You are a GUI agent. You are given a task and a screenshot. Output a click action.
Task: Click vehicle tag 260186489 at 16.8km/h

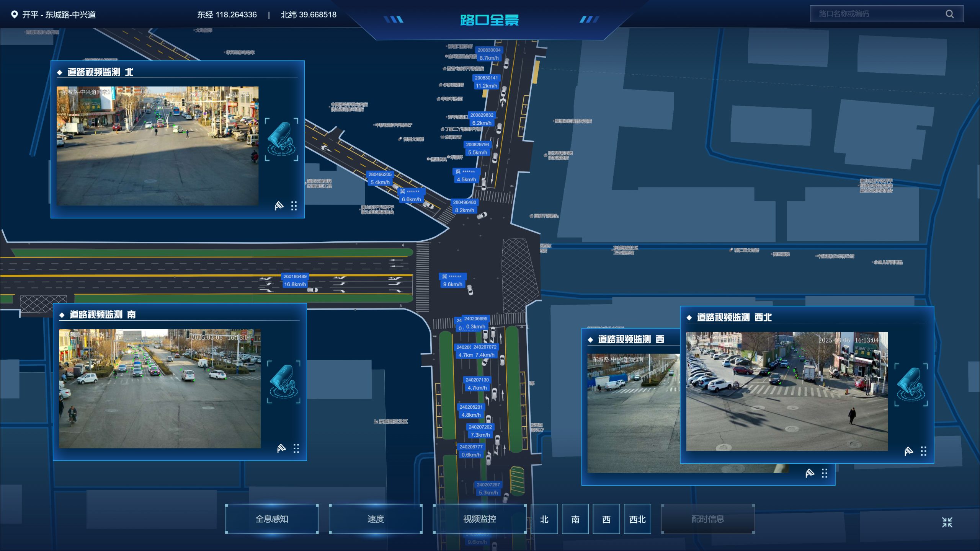coord(295,280)
